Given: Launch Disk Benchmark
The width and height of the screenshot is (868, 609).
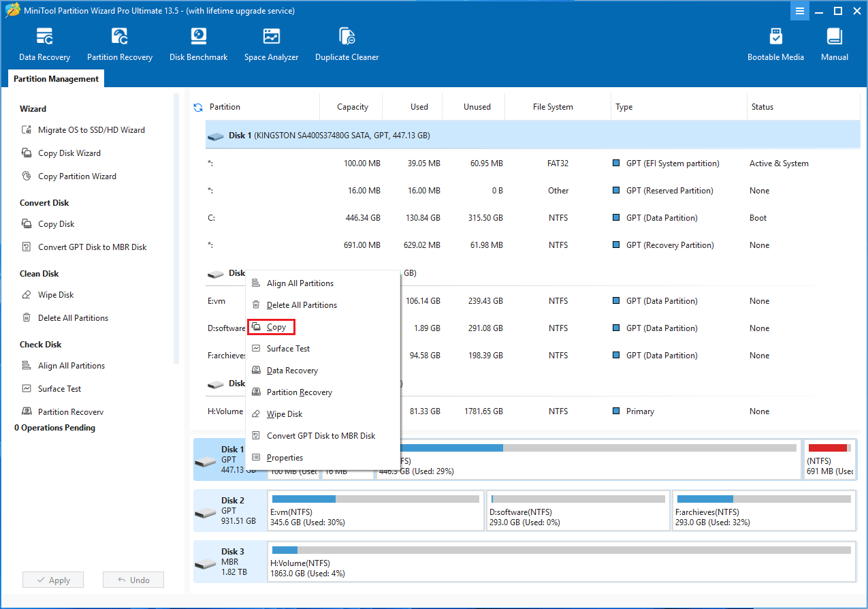Looking at the screenshot, I should [198, 42].
